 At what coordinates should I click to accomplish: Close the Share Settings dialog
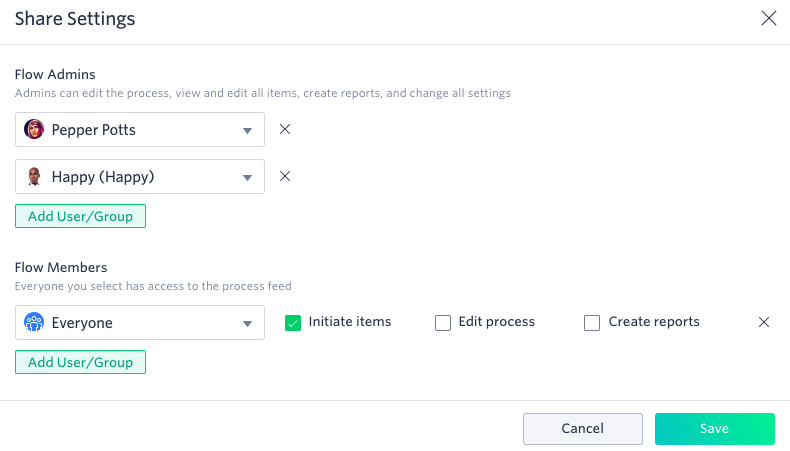769,18
